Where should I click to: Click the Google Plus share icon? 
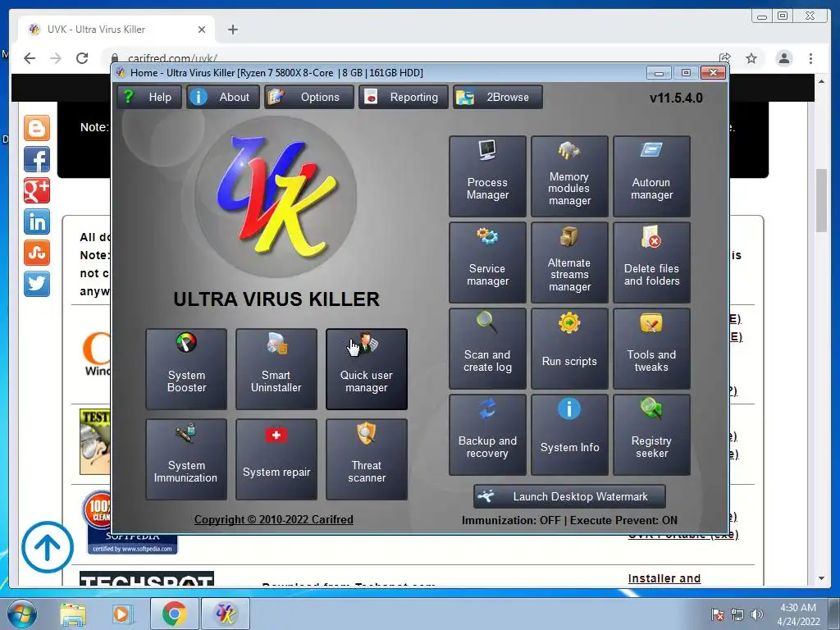click(37, 190)
